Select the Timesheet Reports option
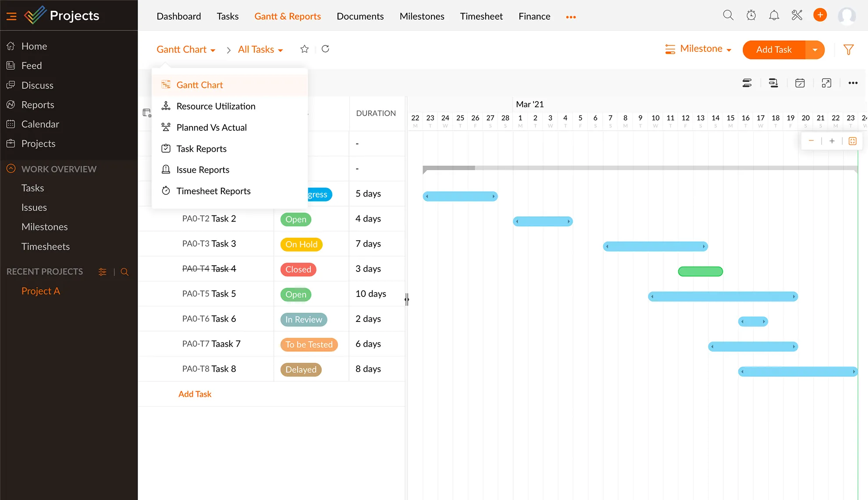The image size is (868, 500). [213, 190]
